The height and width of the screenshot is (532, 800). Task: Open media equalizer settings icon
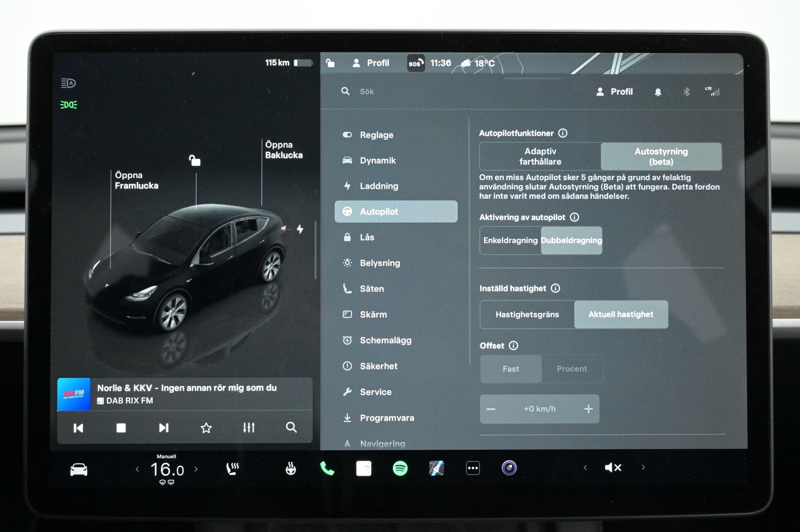click(249, 427)
